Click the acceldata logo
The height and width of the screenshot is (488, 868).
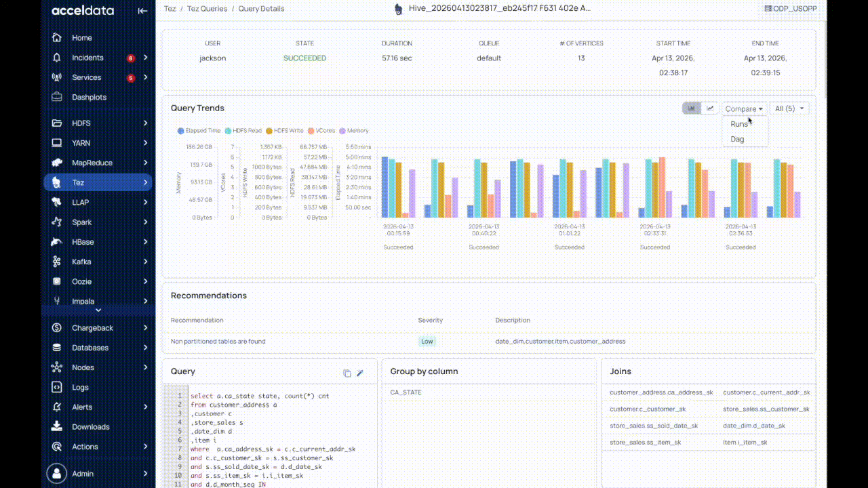pos(83,10)
